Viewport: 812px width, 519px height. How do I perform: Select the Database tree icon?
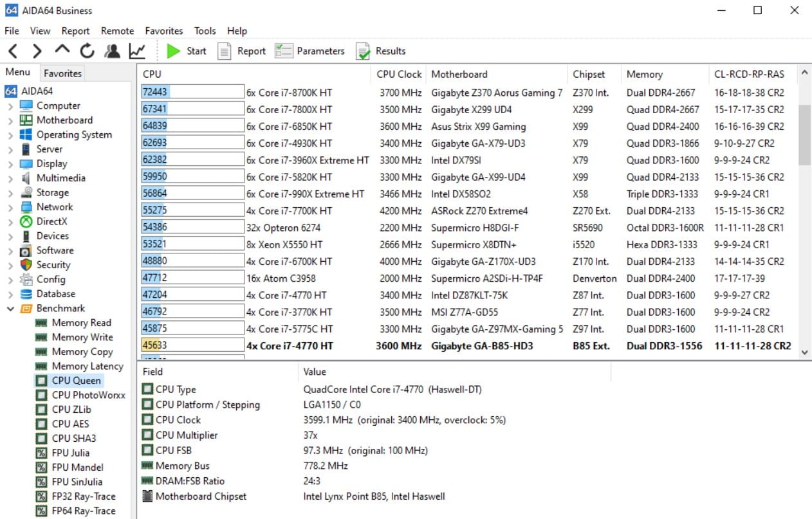(x=26, y=294)
